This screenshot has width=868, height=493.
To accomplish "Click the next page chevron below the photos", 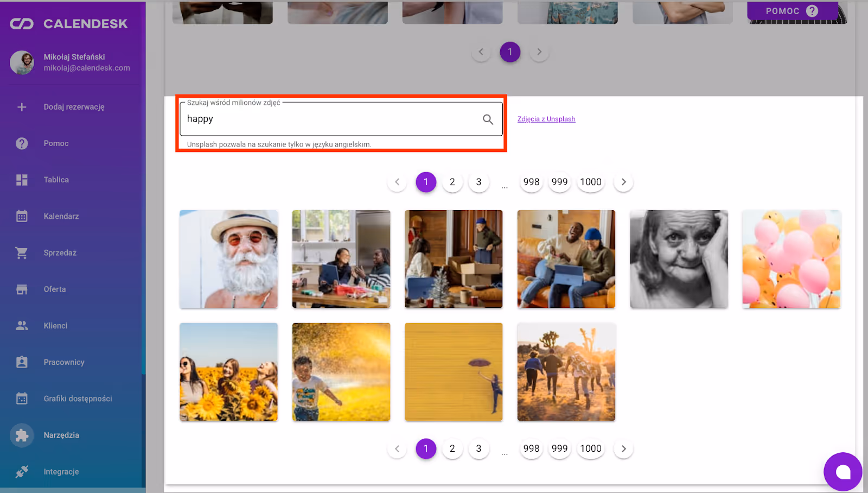I will tap(623, 448).
